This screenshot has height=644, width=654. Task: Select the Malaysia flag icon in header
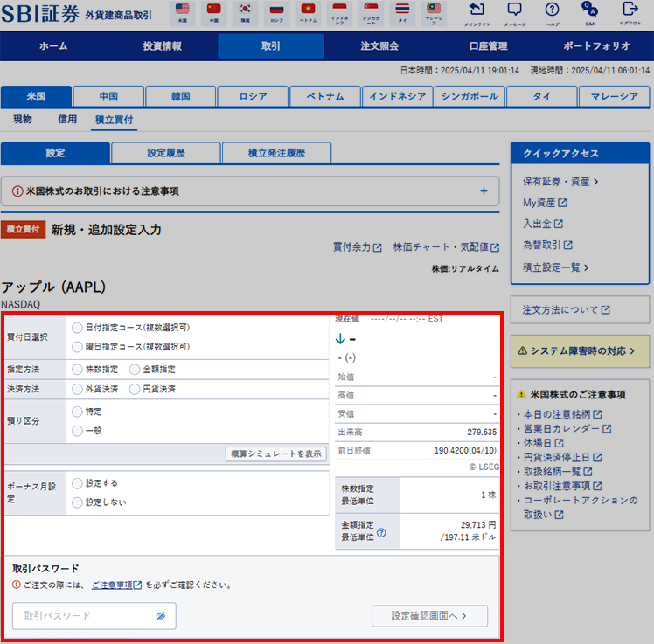click(434, 13)
